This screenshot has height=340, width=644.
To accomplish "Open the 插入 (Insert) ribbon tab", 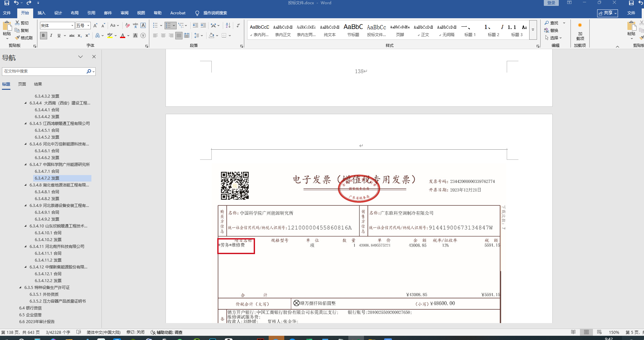I will tap(41, 13).
